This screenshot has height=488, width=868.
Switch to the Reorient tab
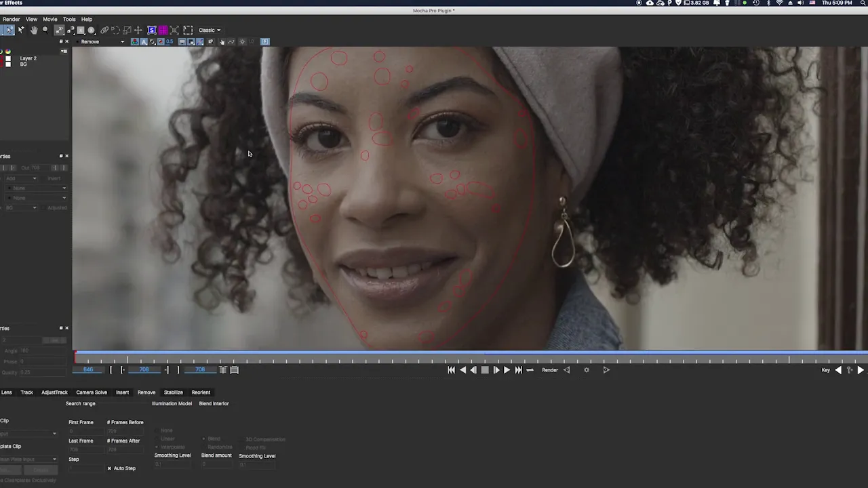tap(201, 392)
